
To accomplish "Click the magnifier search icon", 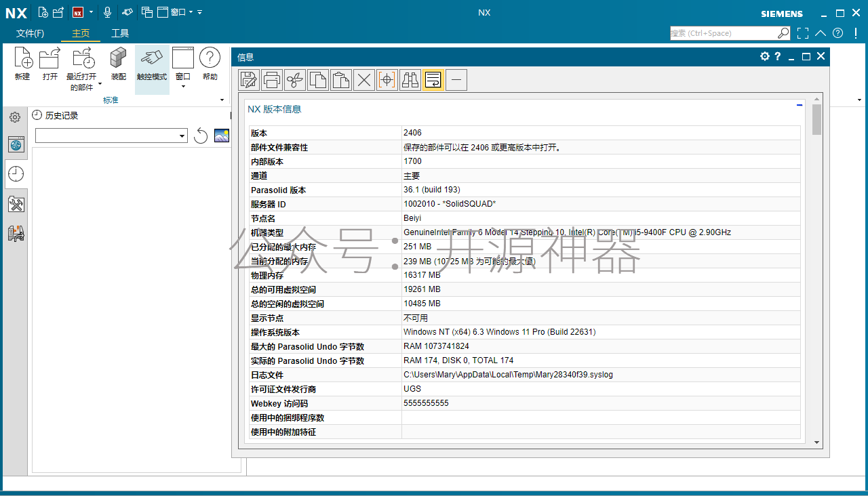I will click(x=783, y=33).
